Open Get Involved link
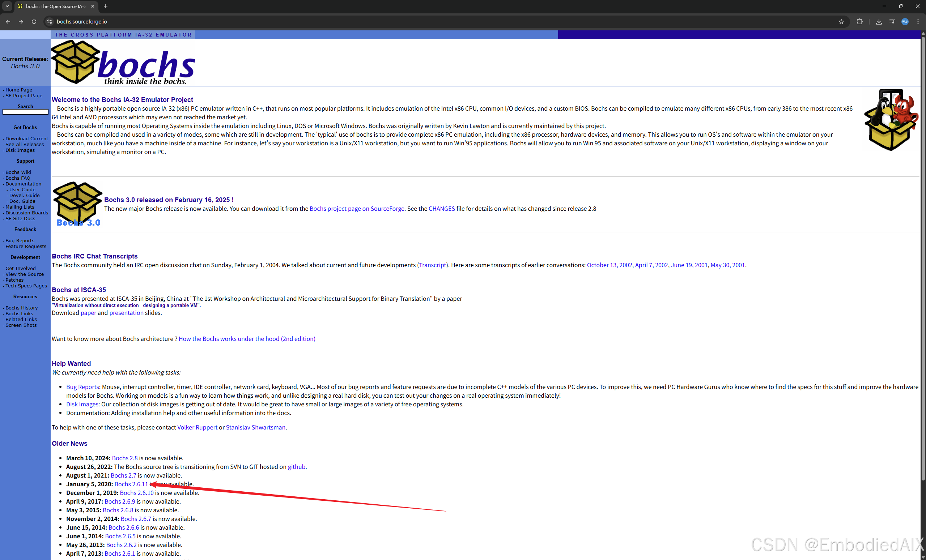The height and width of the screenshot is (560, 926). [20, 269]
